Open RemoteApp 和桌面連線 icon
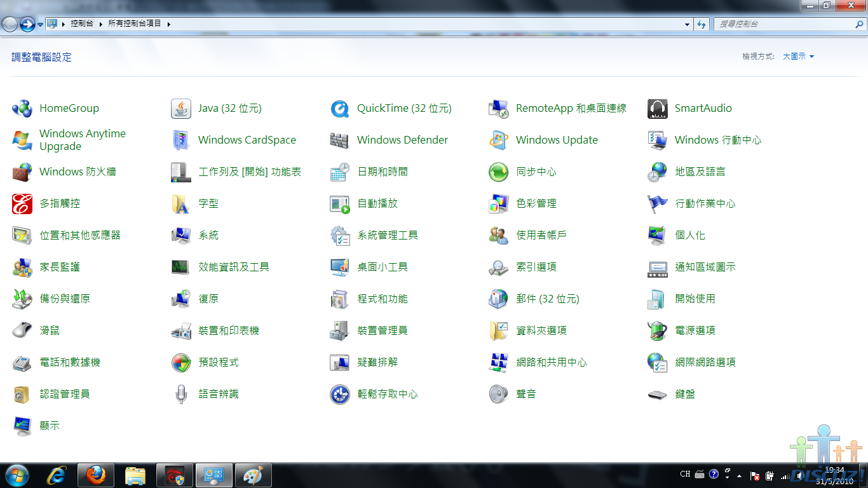 pos(499,109)
